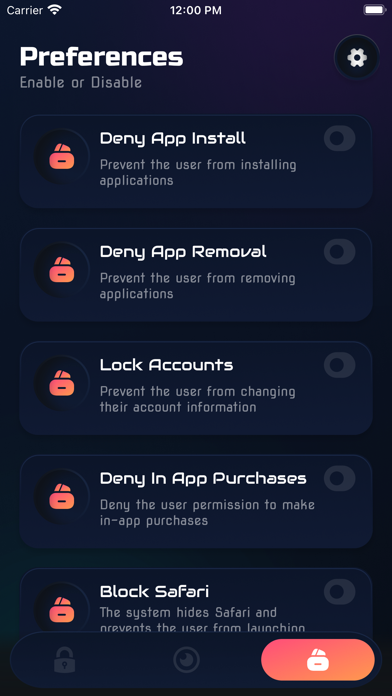Image resolution: width=392 pixels, height=696 pixels.
Task: Tap the Deny App Removal restriction icon
Action: [62, 270]
